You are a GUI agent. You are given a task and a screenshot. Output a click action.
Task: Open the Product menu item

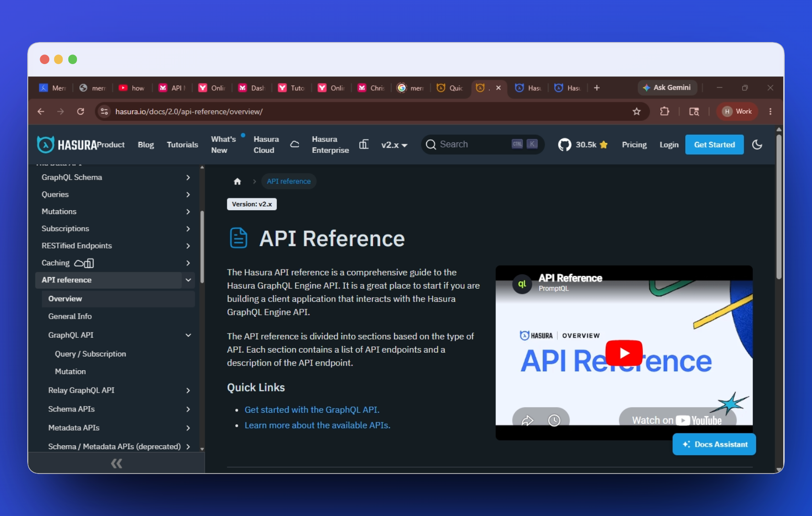(x=111, y=144)
